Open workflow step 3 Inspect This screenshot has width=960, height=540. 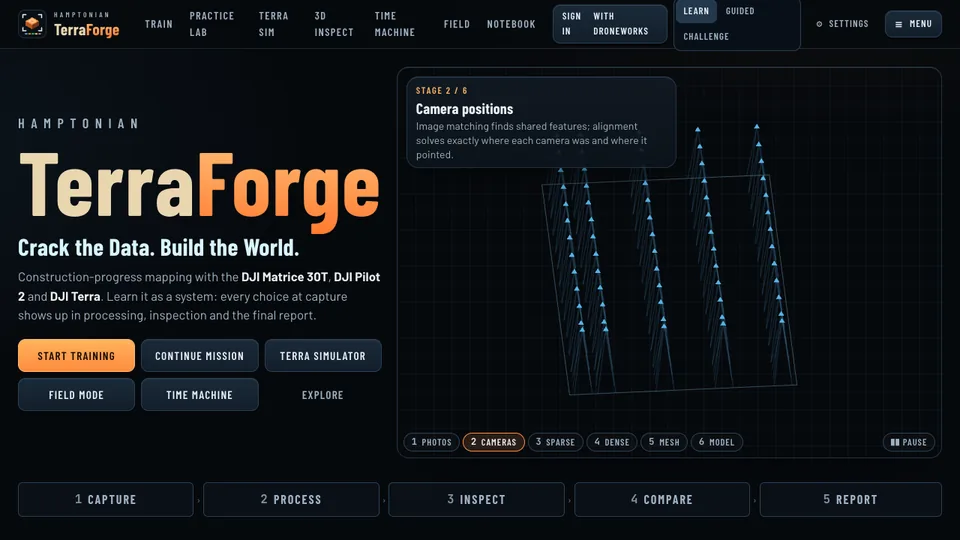(x=476, y=500)
